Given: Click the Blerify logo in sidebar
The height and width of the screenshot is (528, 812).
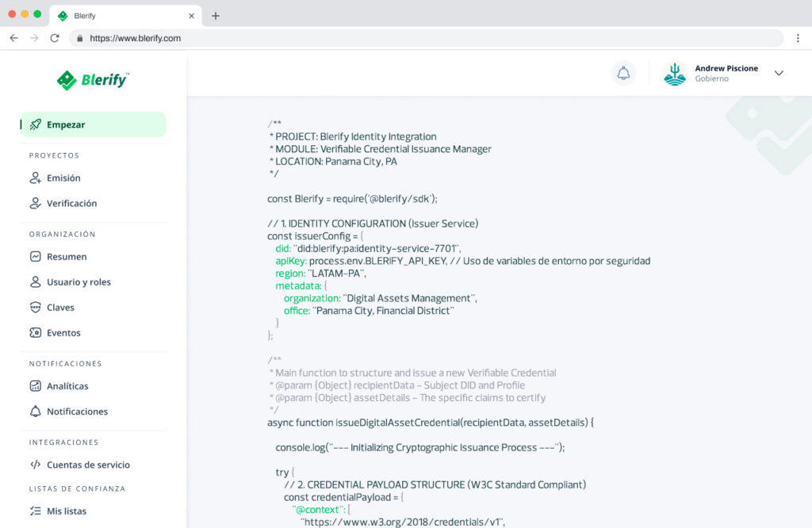Looking at the screenshot, I should pos(93,80).
